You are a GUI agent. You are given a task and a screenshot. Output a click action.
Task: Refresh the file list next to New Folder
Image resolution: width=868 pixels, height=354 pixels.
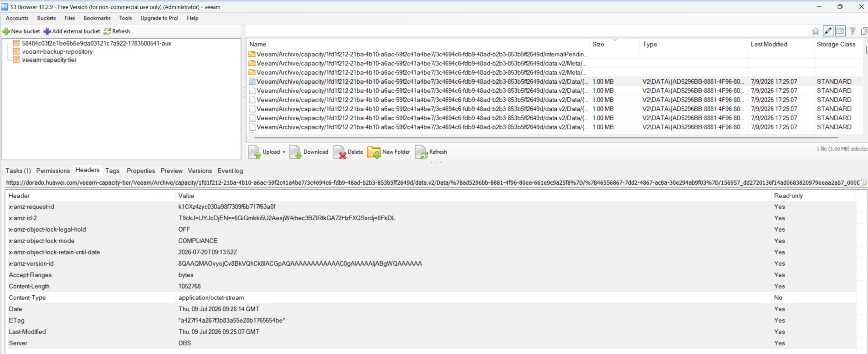pyautogui.click(x=431, y=152)
